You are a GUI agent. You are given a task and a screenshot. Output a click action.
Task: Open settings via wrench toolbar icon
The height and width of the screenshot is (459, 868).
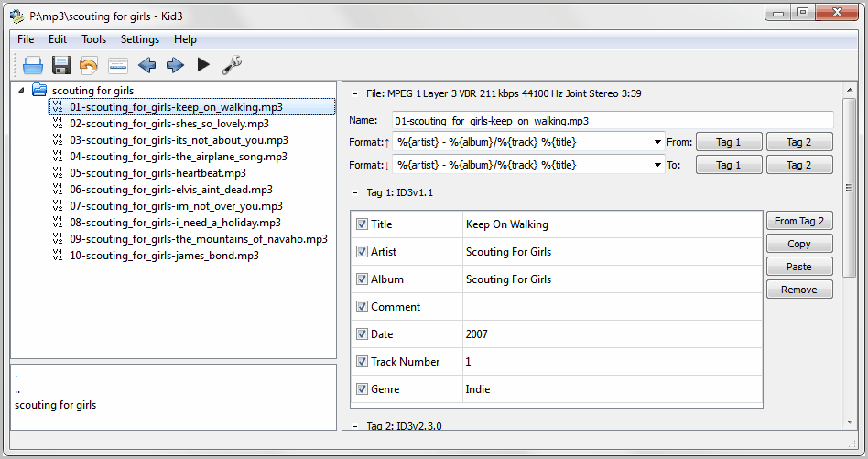click(232, 65)
